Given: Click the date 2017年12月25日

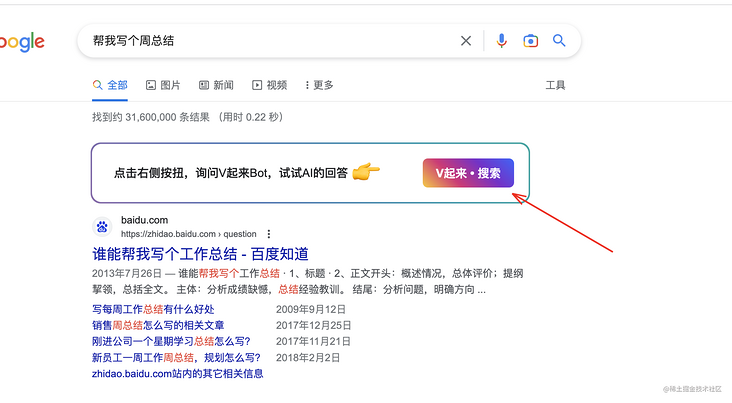Looking at the screenshot, I should pyautogui.click(x=313, y=325).
